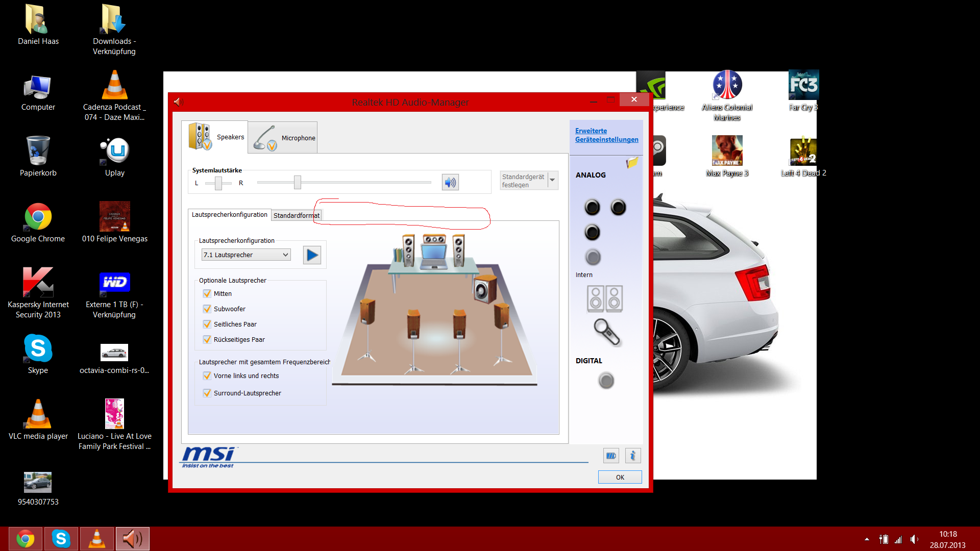Disable the Rückseitiges Paar checkbox
Image resolution: width=980 pixels, height=551 pixels.
click(207, 340)
